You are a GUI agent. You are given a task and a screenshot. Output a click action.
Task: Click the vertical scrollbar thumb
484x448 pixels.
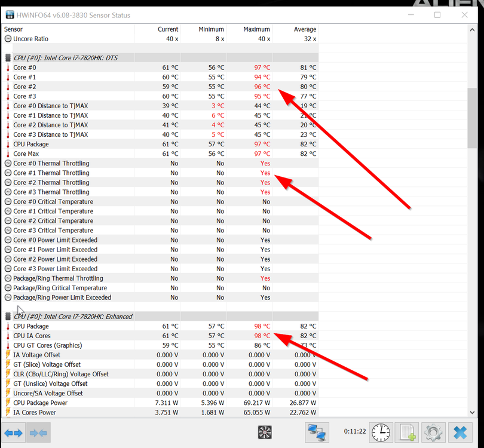tap(473, 118)
